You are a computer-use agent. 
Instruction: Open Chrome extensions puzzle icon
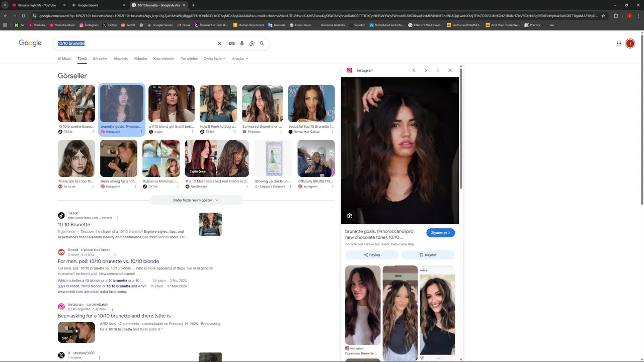point(616,16)
